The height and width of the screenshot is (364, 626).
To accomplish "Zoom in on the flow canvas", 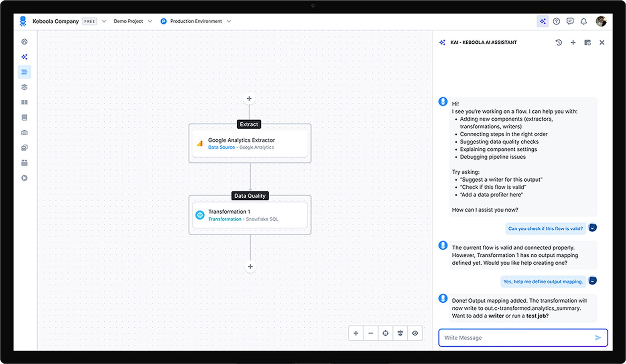I will click(x=356, y=333).
